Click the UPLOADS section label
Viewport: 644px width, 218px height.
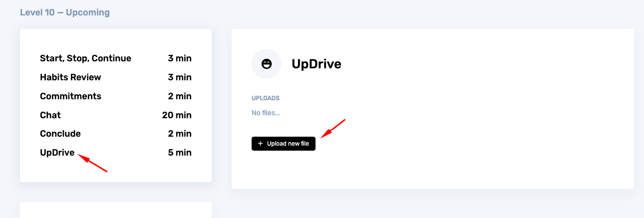(x=266, y=98)
